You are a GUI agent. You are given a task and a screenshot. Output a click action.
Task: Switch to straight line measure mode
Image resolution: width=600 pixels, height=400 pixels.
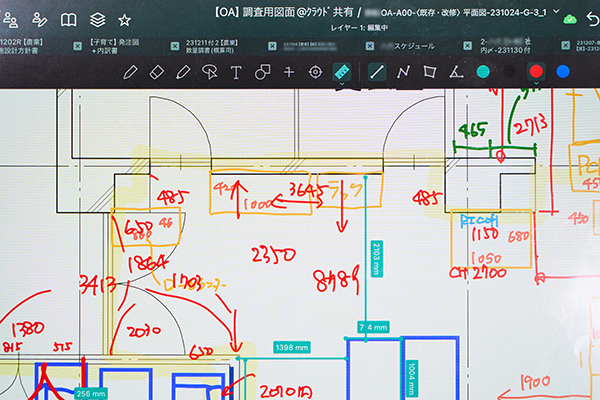click(x=377, y=72)
